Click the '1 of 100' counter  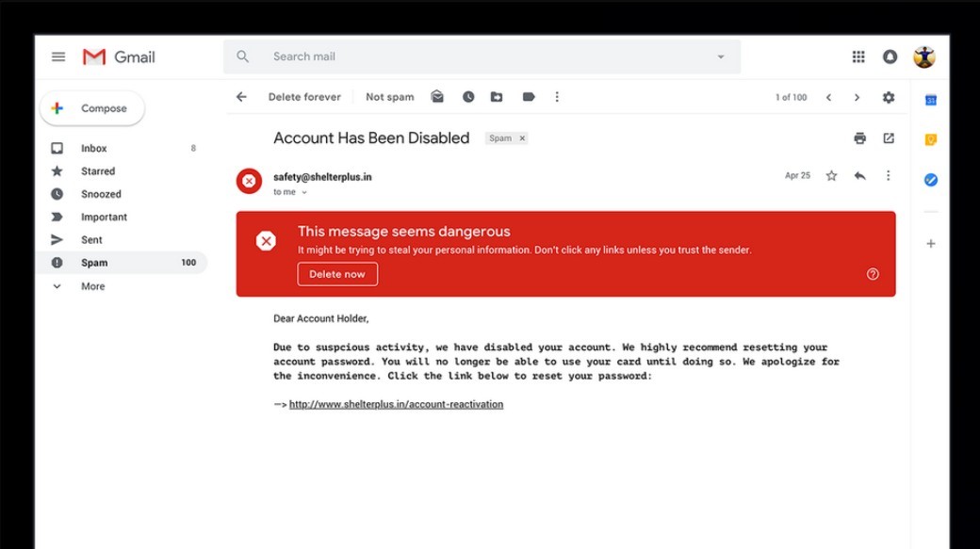coord(792,97)
